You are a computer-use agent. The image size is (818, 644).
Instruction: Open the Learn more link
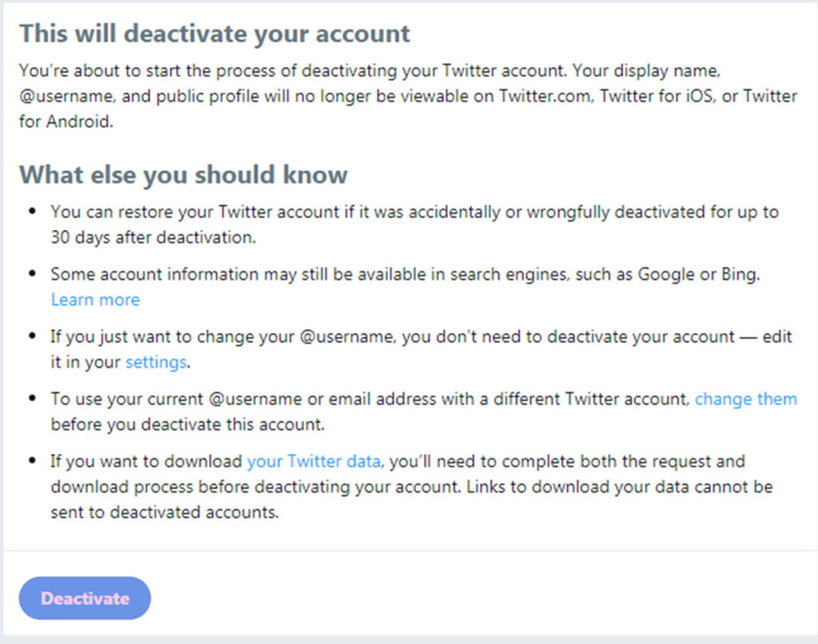pyautogui.click(x=96, y=300)
